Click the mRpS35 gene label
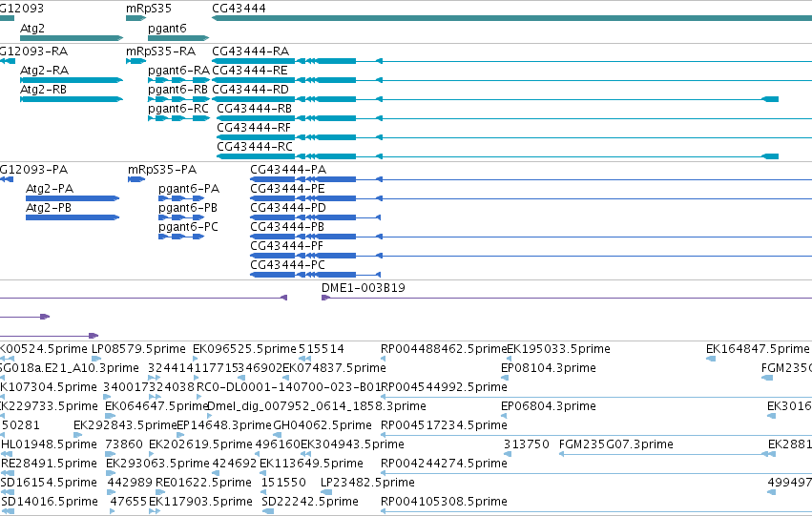The height and width of the screenshot is (516, 812). 149,9
